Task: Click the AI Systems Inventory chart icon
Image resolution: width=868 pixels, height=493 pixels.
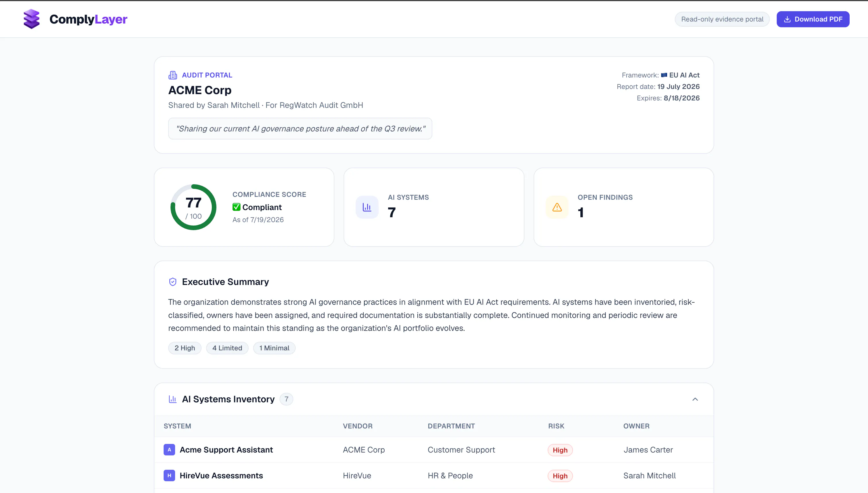Action: point(173,399)
